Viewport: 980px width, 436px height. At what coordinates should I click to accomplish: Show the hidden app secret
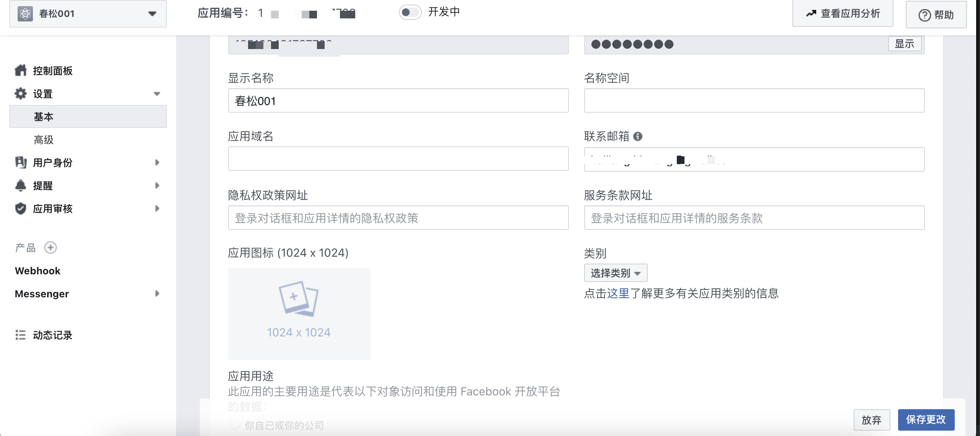905,44
